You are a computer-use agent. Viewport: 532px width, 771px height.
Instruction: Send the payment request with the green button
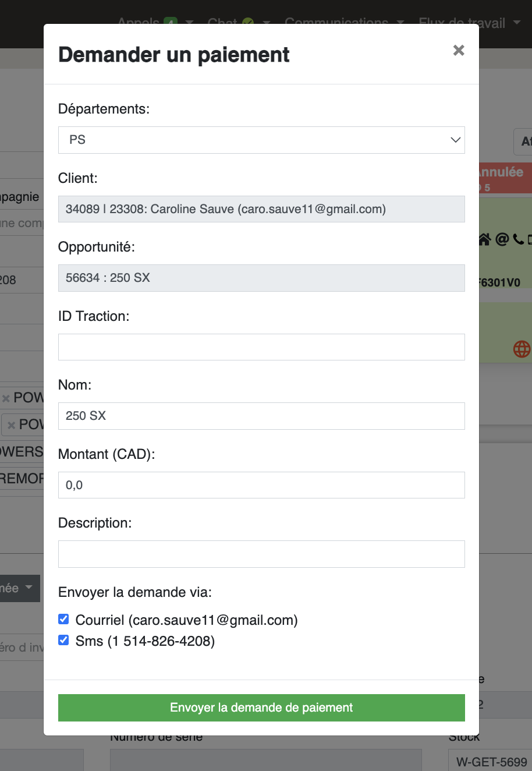(x=261, y=708)
